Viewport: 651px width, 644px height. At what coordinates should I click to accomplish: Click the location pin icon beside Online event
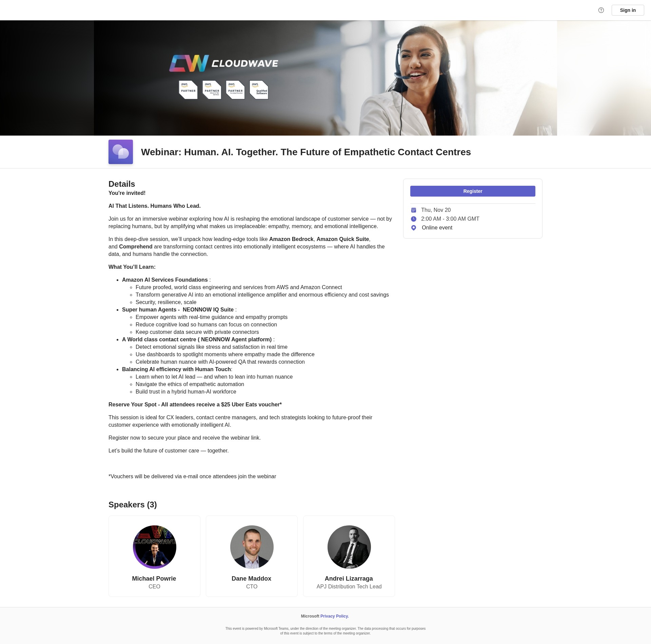[414, 228]
